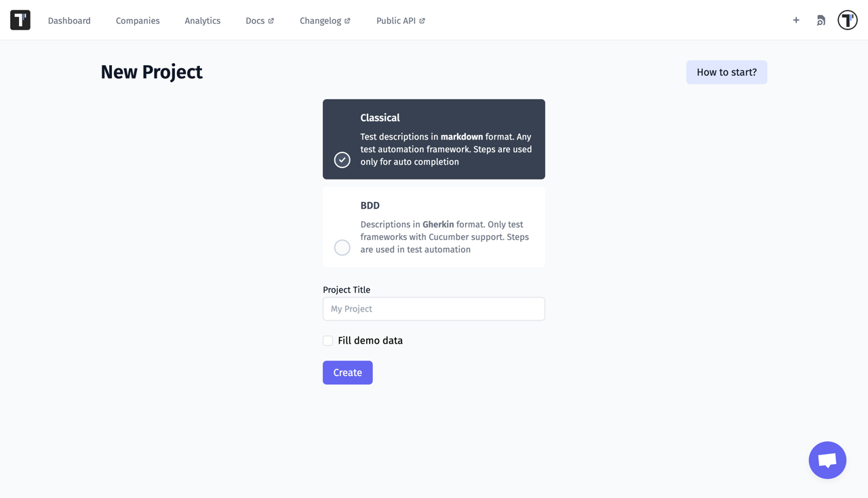Open the chat support bubble
The image size is (868, 498).
click(827, 460)
